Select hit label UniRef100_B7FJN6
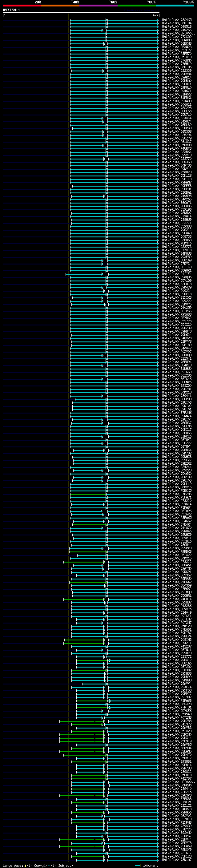This screenshot has height=868, width=197. (x=177, y=412)
